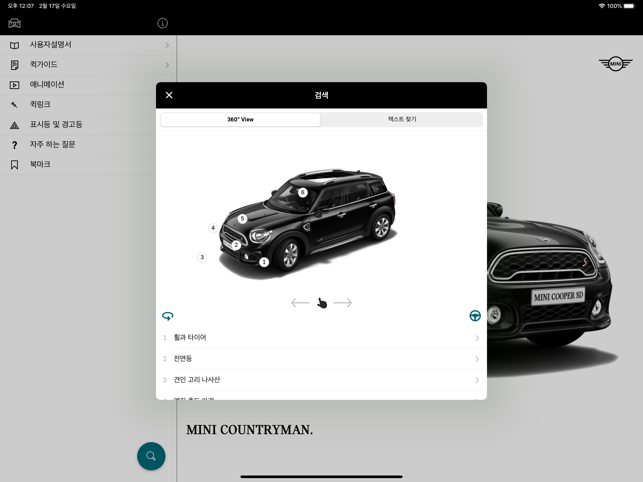Viewport: 643px width, 482px height.
Task: Open the 표시등 및 경고등 menu item
Action: pyautogui.click(x=78, y=125)
